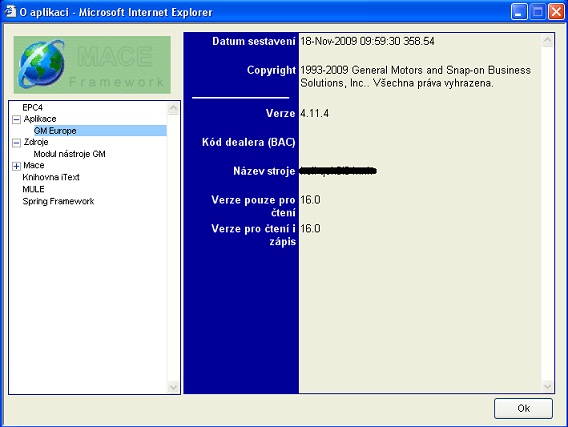Minimize the O aplikaci window
This screenshot has width=568, height=427.
(x=519, y=12)
